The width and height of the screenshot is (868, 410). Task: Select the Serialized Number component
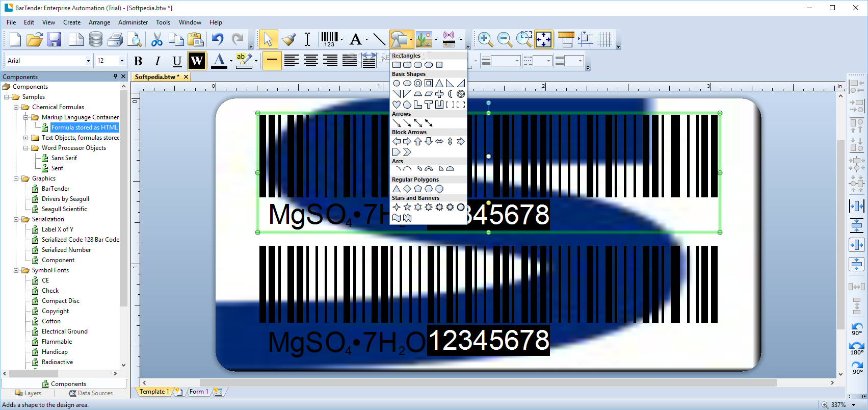pos(66,250)
